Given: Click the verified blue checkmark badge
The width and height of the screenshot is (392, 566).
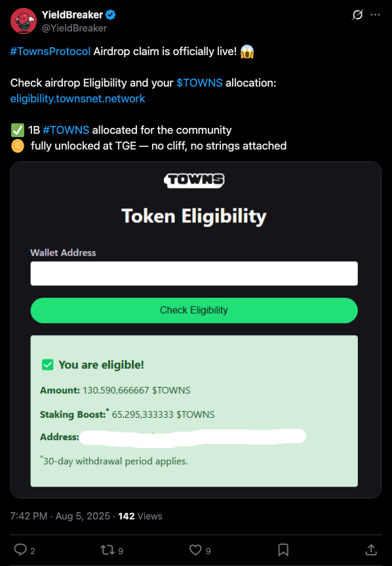Looking at the screenshot, I should pos(110,15).
